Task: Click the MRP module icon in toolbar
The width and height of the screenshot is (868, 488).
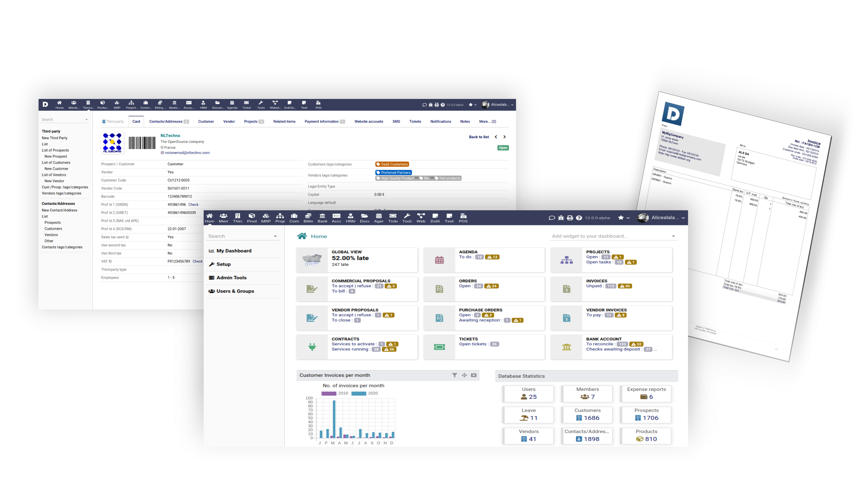Action: click(266, 217)
